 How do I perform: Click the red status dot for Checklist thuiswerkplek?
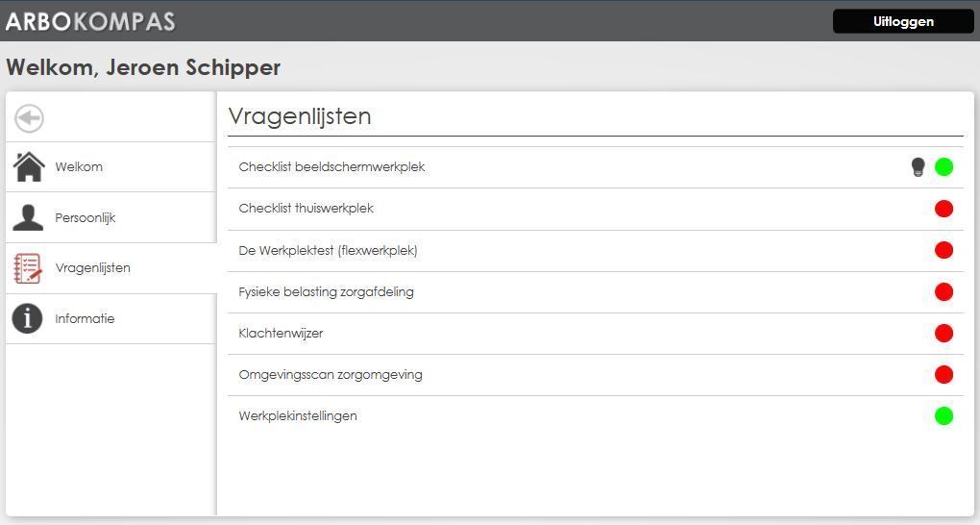point(943,209)
